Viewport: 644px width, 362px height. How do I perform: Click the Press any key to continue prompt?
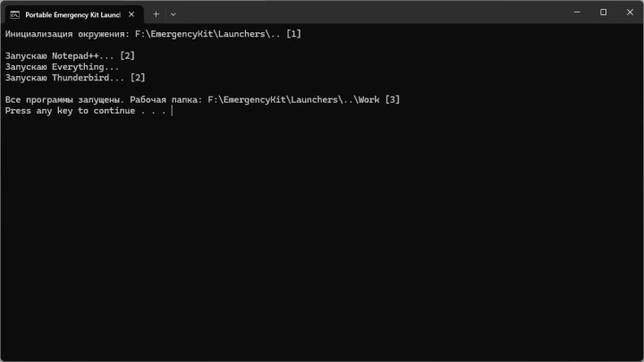pyautogui.click(x=85, y=111)
